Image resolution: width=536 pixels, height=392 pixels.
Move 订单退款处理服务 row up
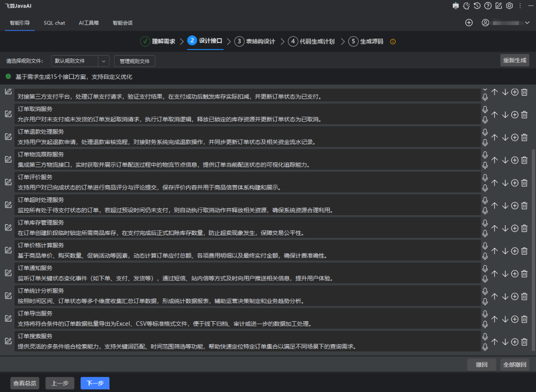coord(494,137)
